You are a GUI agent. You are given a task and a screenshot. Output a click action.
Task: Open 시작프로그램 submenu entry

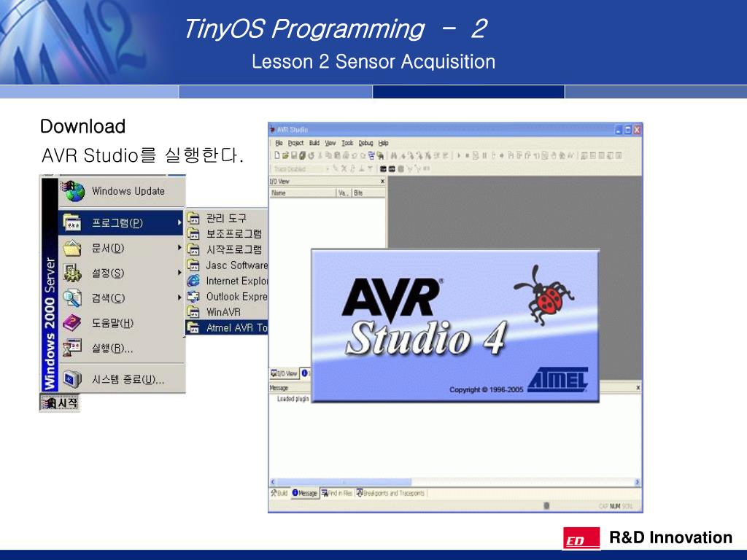227,249
